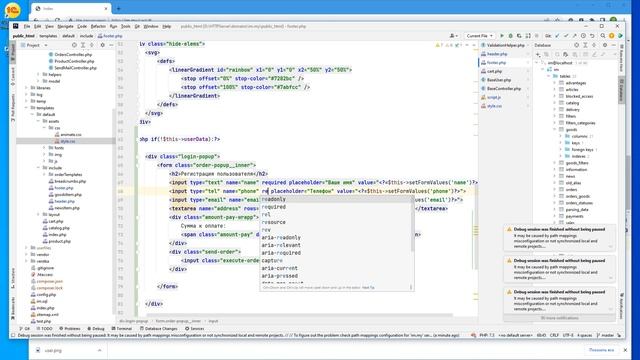Start debugging with the bug icon

coord(510,36)
